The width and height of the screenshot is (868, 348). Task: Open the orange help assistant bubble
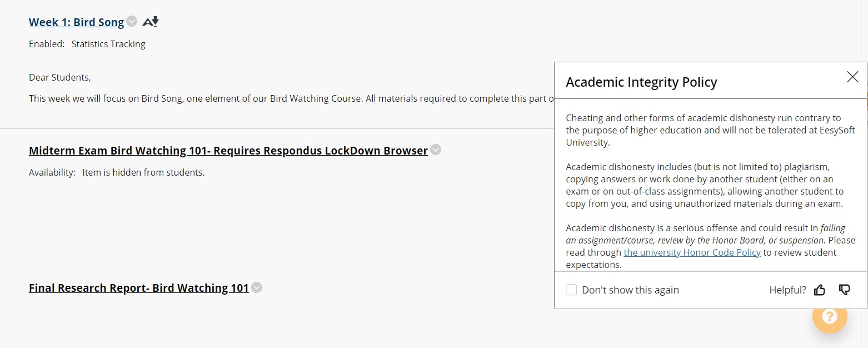click(x=829, y=316)
